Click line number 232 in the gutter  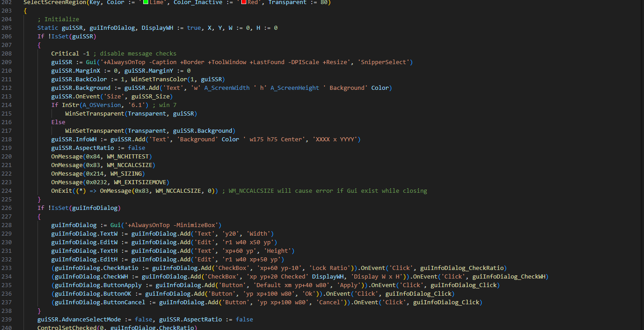6,260
